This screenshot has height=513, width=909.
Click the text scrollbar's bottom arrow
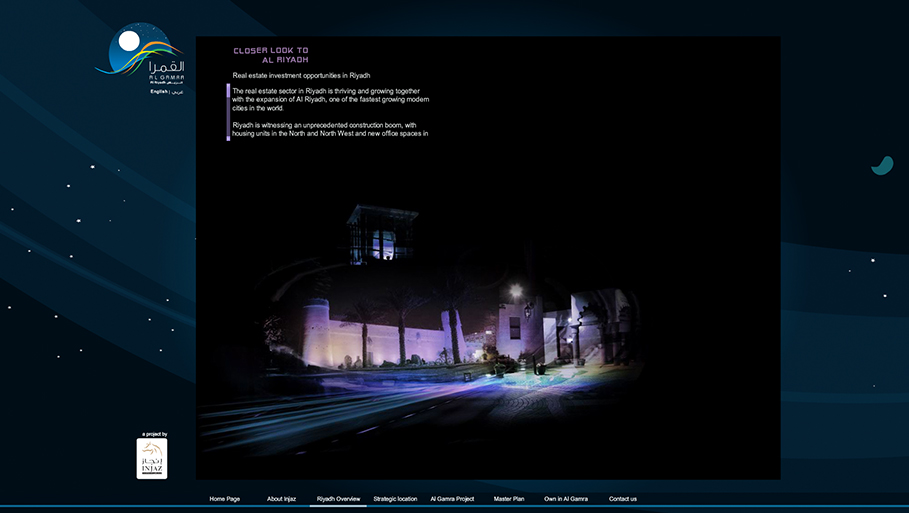pyautogui.click(x=228, y=138)
